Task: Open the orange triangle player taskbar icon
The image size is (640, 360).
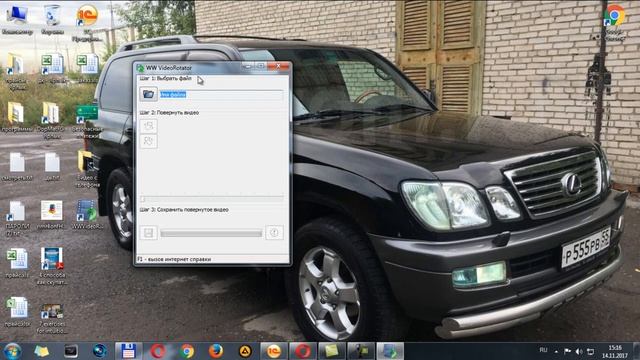Action: pos(245,351)
